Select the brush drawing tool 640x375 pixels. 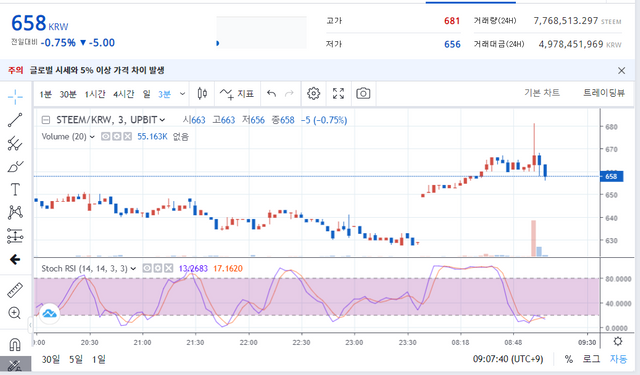pyautogui.click(x=15, y=166)
